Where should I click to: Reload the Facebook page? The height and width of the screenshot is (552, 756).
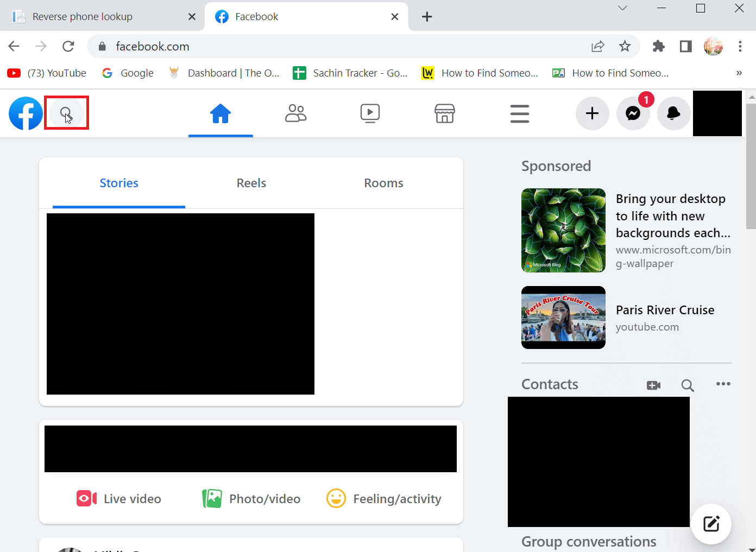coord(68,46)
